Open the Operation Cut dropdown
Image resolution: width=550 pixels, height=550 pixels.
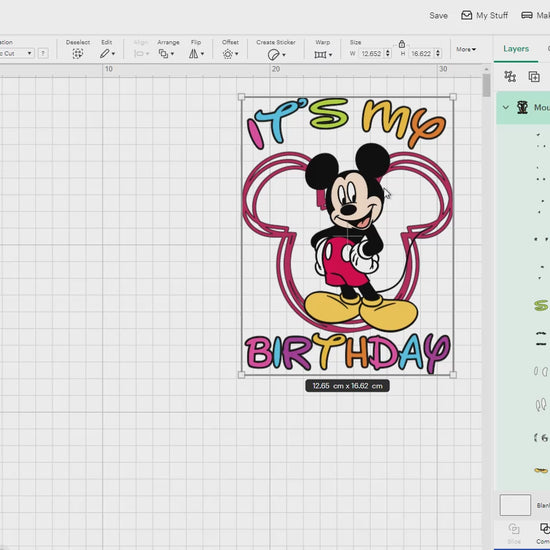pyautogui.click(x=16, y=53)
